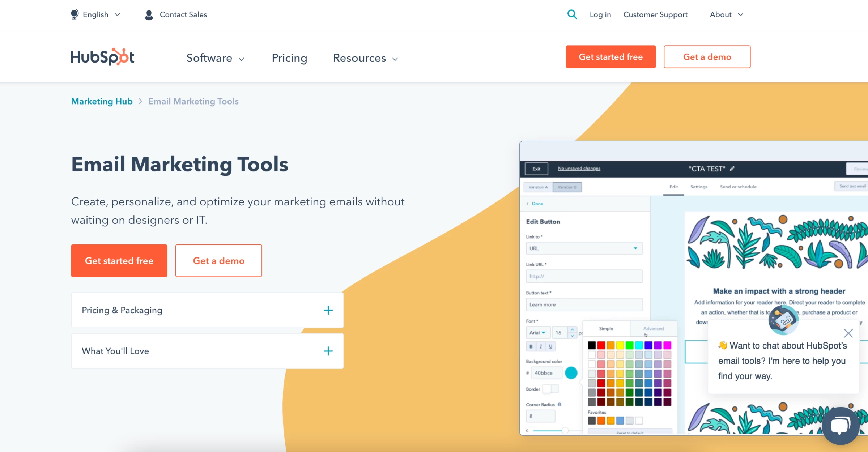Expand the Pricing & Packaging section
The height and width of the screenshot is (452, 868).
(x=207, y=310)
